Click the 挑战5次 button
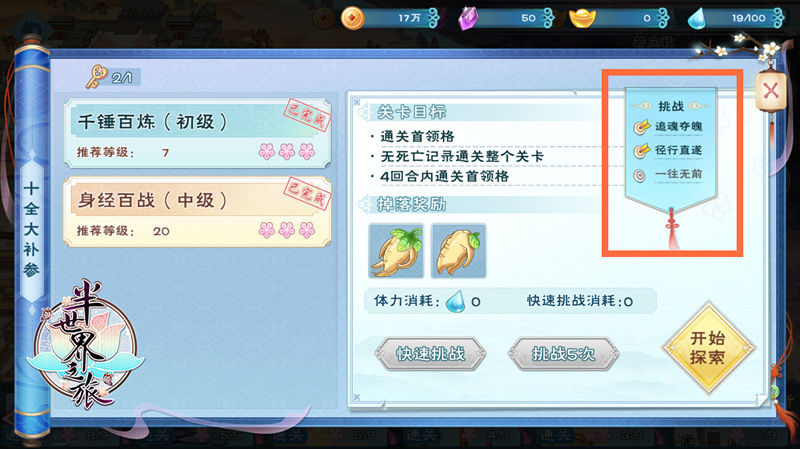Image resolution: width=800 pixels, height=449 pixels. [563, 354]
